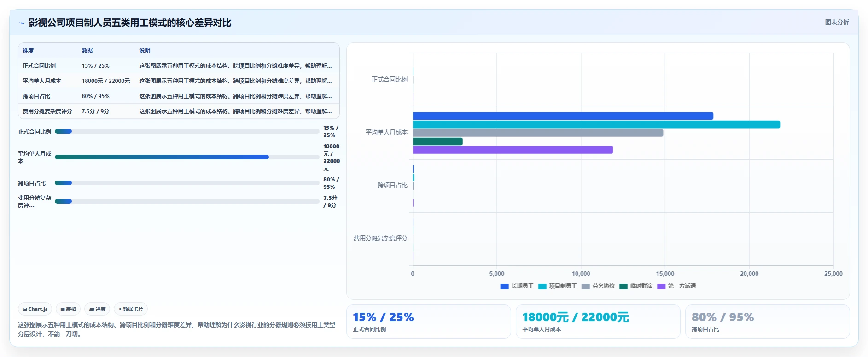
Task: Click the 跨项目占比 progress bar
Action: [x=187, y=183]
